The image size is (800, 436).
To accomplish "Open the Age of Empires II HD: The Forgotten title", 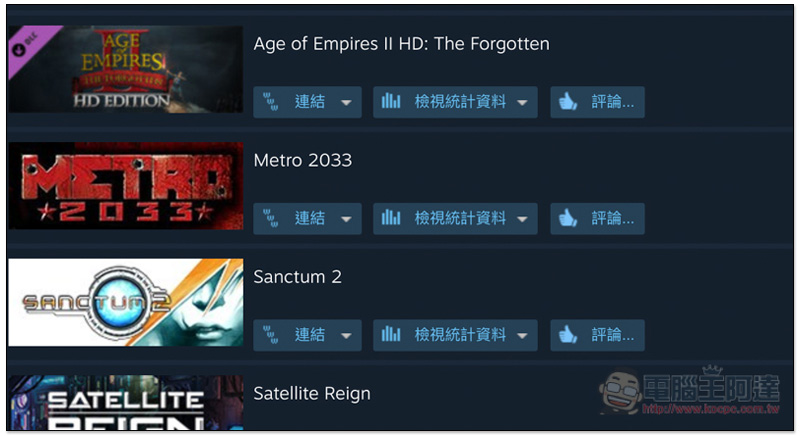I will point(402,44).
